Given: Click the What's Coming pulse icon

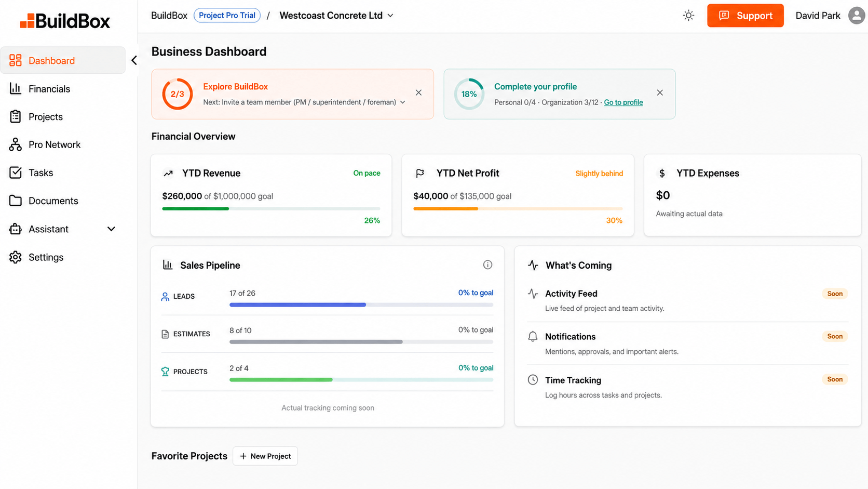Looking at the screenshot, I should (533, 265).
